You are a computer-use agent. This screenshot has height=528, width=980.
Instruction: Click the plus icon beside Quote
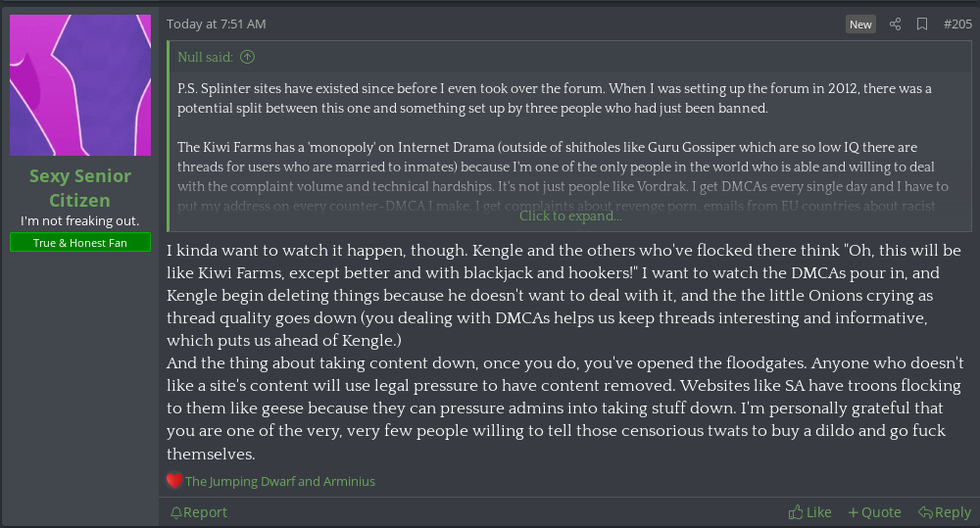(853, 512)
